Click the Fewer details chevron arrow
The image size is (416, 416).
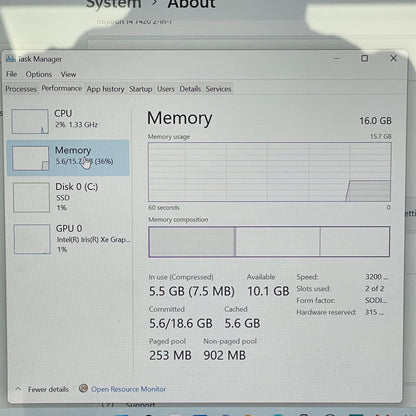coord(18,389)
